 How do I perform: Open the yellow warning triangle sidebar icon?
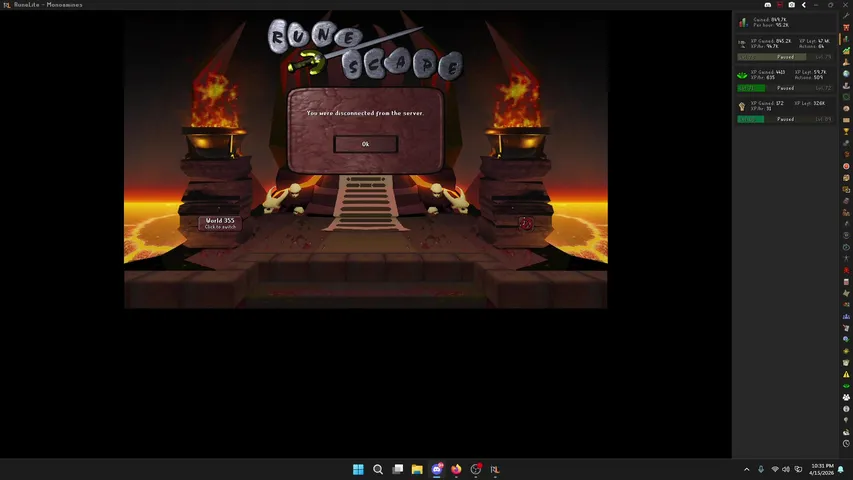pos(846,374)
